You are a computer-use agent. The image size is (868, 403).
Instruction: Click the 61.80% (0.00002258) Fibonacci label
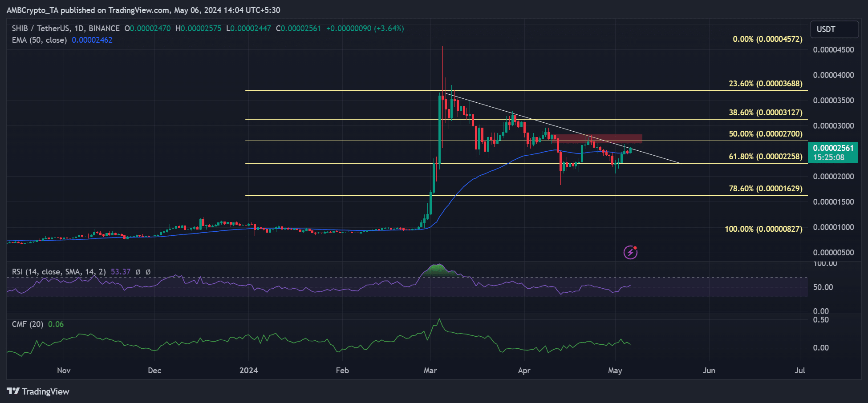coord(766,157)
